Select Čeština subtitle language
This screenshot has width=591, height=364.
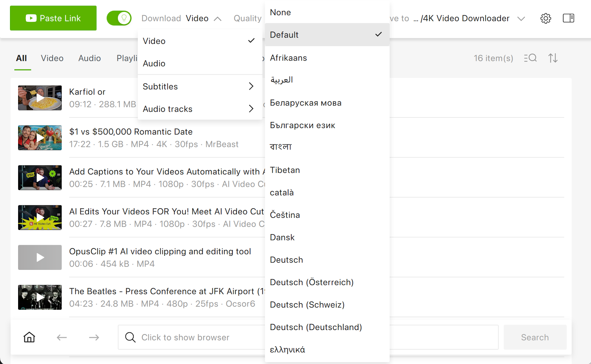tap(327, 215)
